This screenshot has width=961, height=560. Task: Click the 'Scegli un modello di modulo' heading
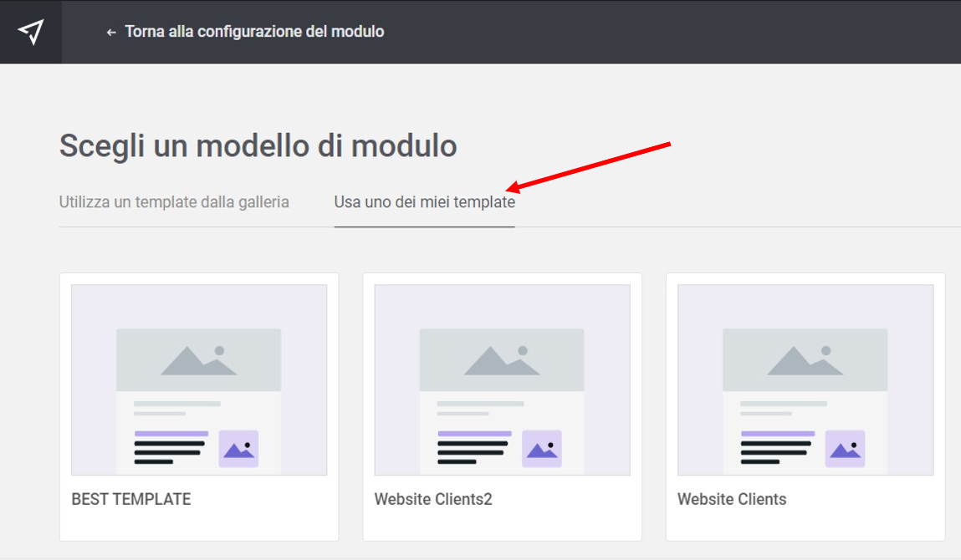258,145
